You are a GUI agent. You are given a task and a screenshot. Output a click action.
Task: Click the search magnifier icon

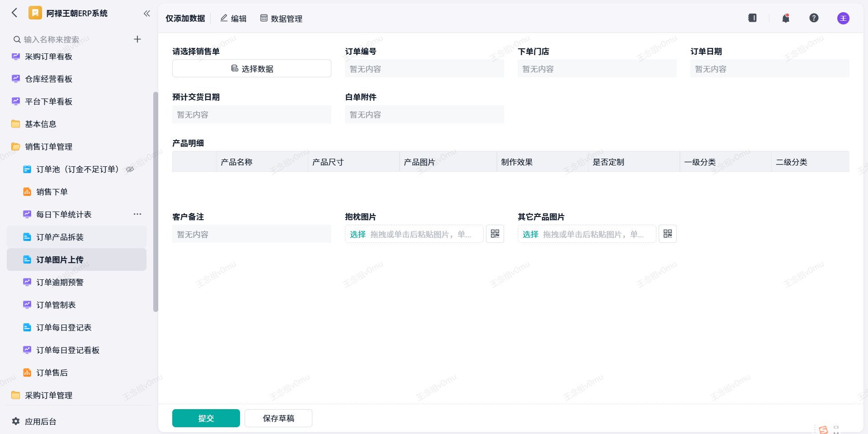pos(17,39)
